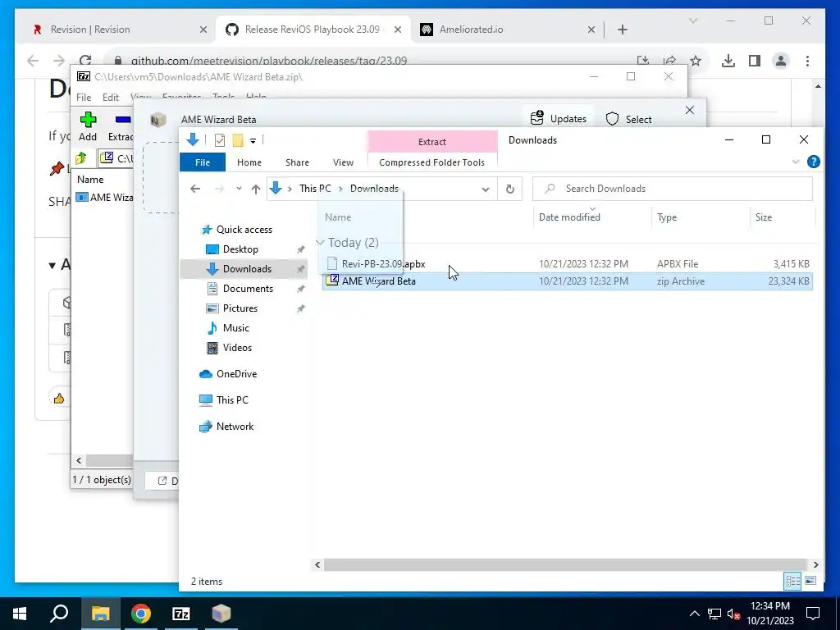Open address bar history dropdown in Explorer
Screen dimensions: 840x630
pyautogui.click(x=486, y=189)
